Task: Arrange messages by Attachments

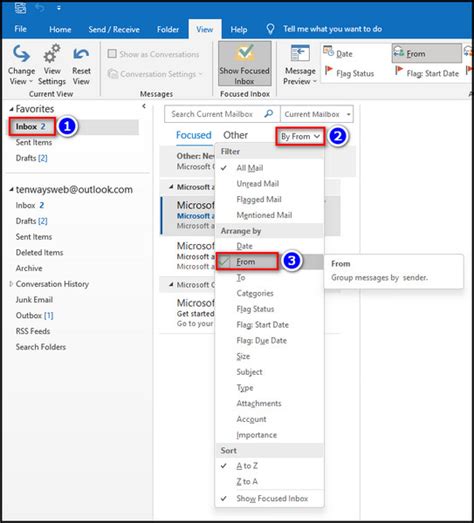Action: [x=270, y=403]
